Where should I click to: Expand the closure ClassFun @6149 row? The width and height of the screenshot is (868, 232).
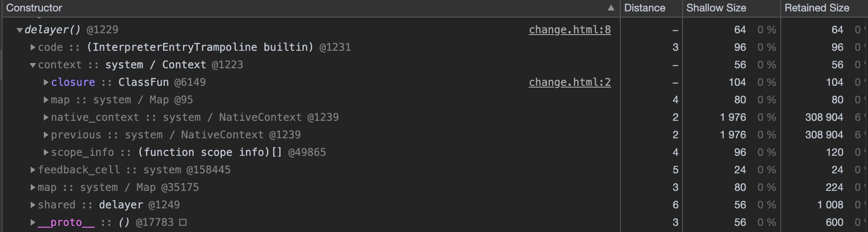click(46, 82)
